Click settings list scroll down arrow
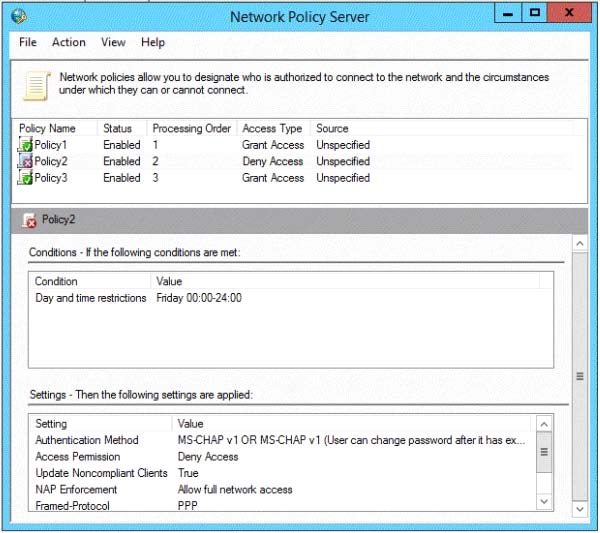 point(544,501)
